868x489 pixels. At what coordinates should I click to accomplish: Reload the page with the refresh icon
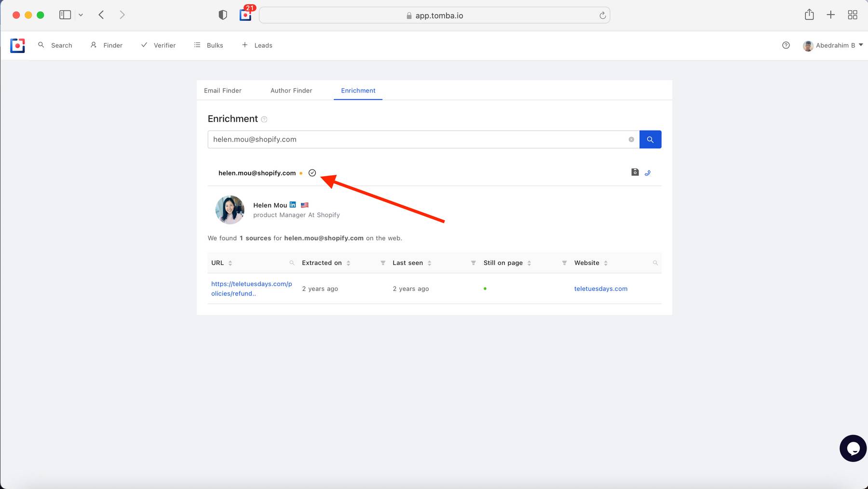[602, 15]
